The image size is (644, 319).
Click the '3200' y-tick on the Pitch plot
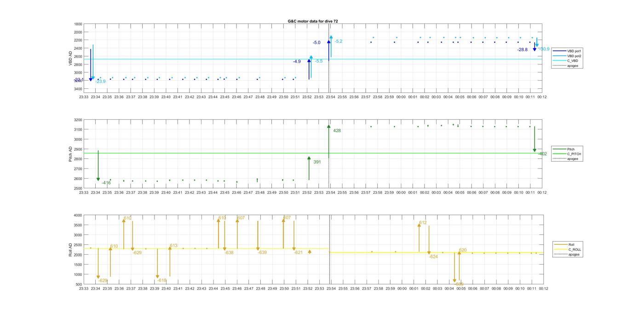click(x=78, y=120)
